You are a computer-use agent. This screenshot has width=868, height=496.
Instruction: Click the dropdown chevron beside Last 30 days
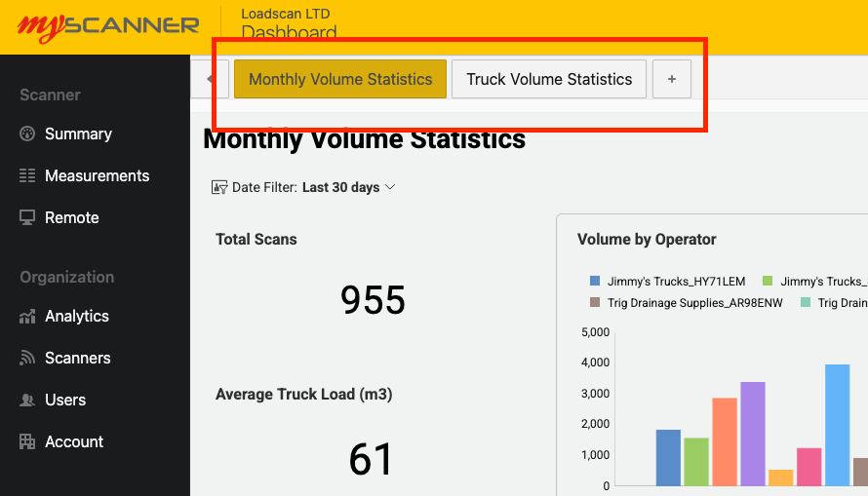click(x=390, y=187)
